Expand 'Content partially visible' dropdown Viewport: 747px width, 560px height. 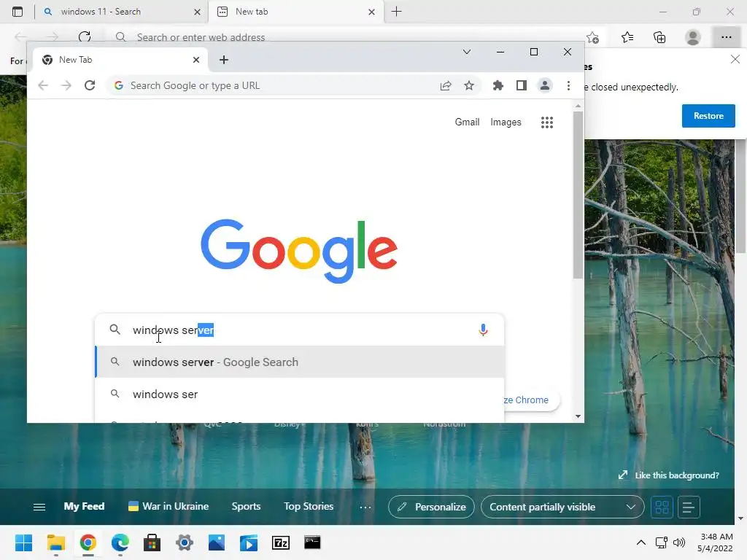click(x=562, y=507)
